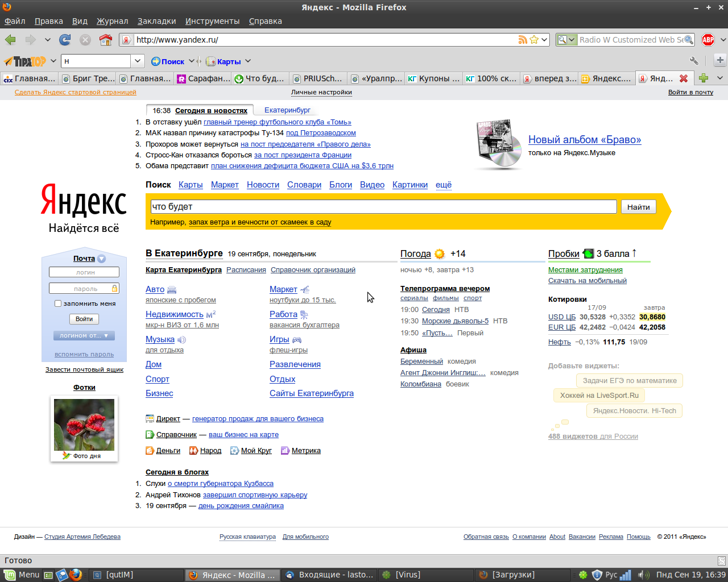Click the Игры gamepad icon

(297, 340)
